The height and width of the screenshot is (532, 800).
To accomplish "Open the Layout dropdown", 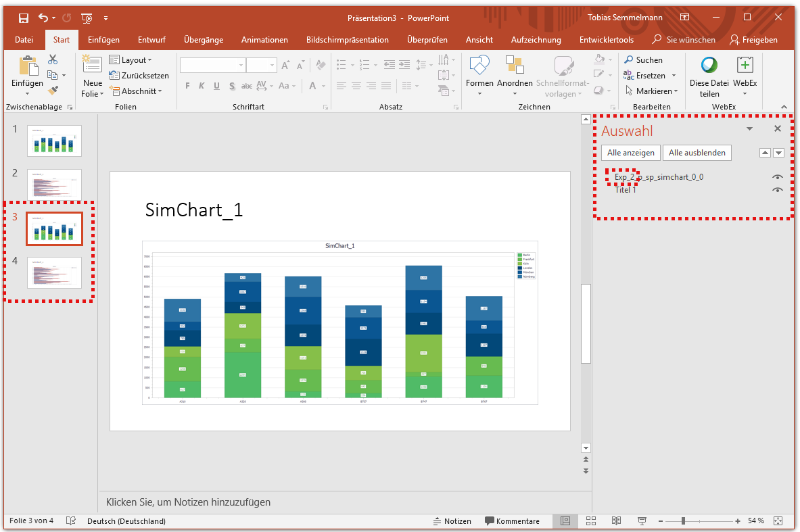I will click(x=131, y=59).
